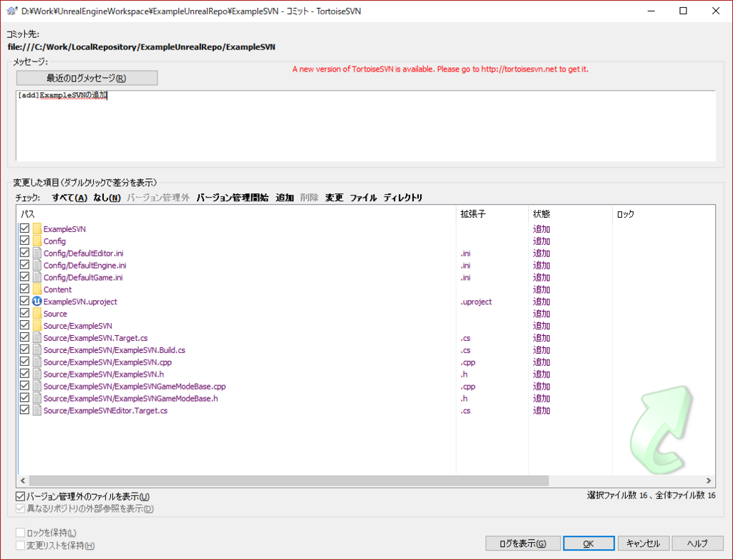Click the ExampleSVNEditor.Target.cs file icon
The height and width of the screenshot is (560, 733).
click(x=37, y=410)
